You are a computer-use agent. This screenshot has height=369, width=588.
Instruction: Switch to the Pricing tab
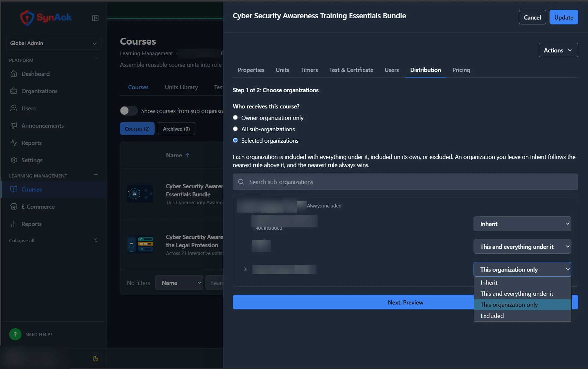tap(461, 70)
